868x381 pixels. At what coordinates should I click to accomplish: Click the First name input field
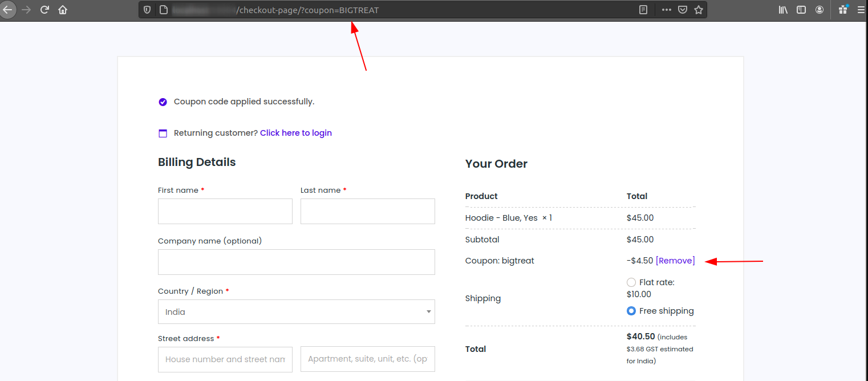point(225,211)
